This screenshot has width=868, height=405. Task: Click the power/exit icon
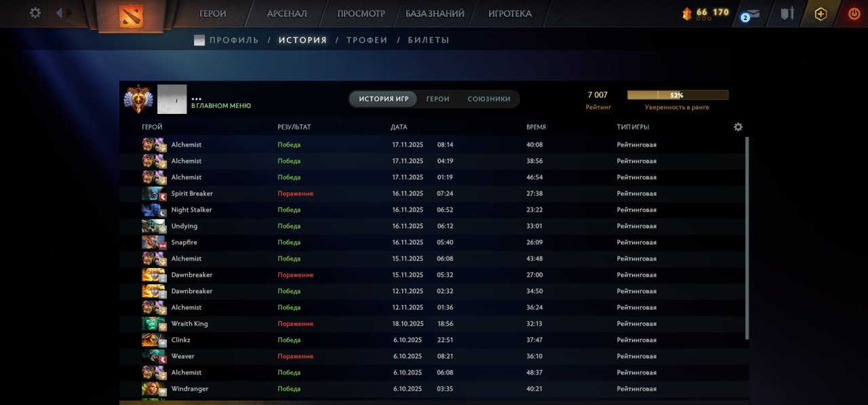click(x=854, y=13)
